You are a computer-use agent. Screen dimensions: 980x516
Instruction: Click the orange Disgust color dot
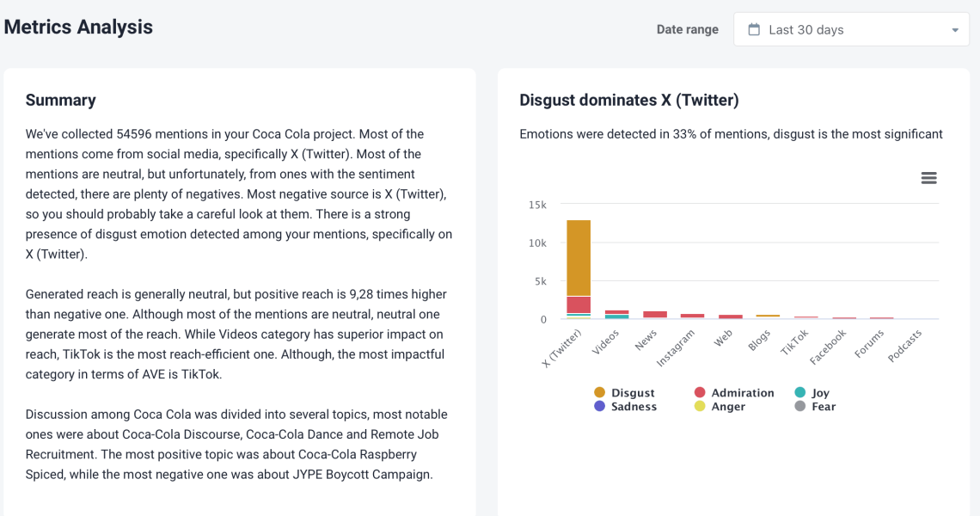click(601, 393)
